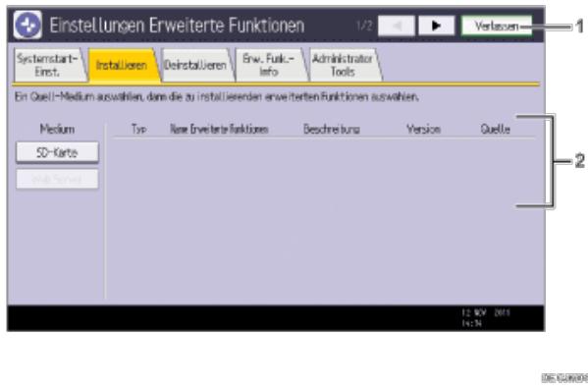This screenshot has width=588, height=389.
Task: Click the 1/2 page indicator
Action: (364, 26)
